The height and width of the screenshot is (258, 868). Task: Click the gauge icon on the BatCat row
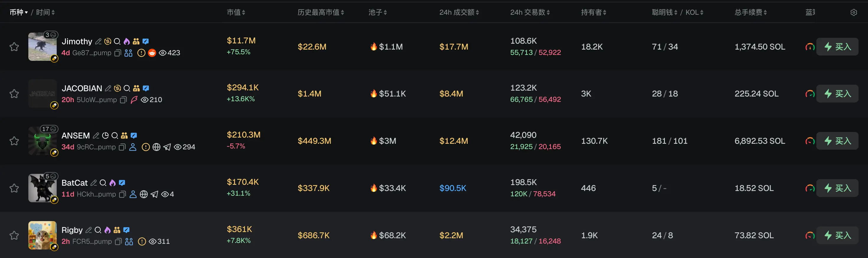coord(810,188)
